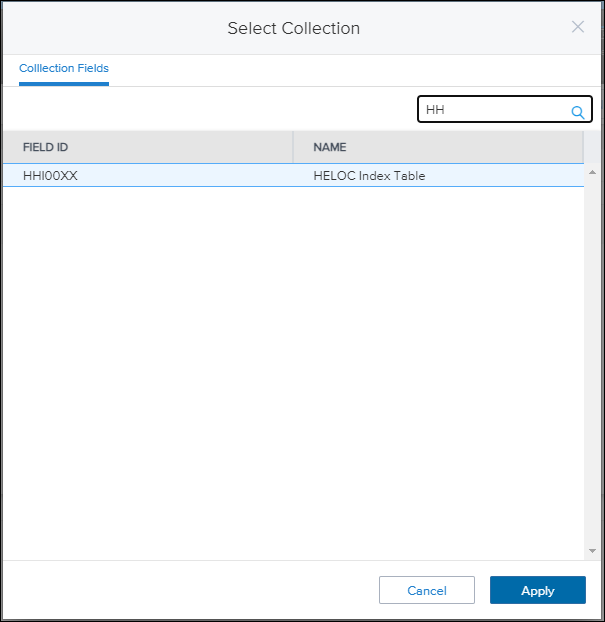Apply the selected collection
This screenshot has height=622, width=605.
[538, 590]
